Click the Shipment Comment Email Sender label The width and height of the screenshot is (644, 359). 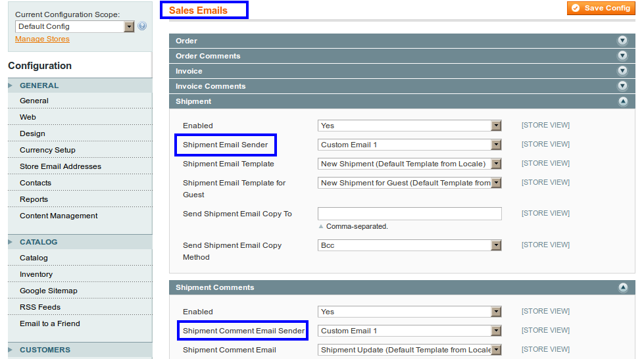[243, 331]
